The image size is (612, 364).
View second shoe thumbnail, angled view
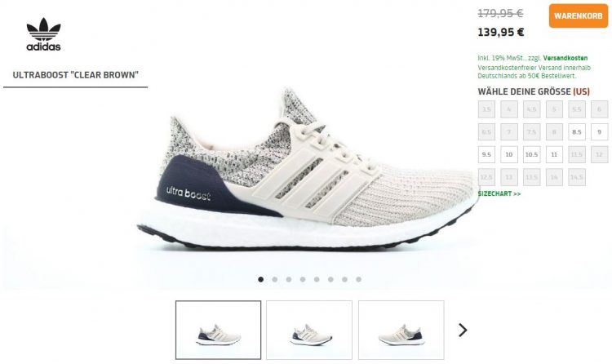pos(309,330)
